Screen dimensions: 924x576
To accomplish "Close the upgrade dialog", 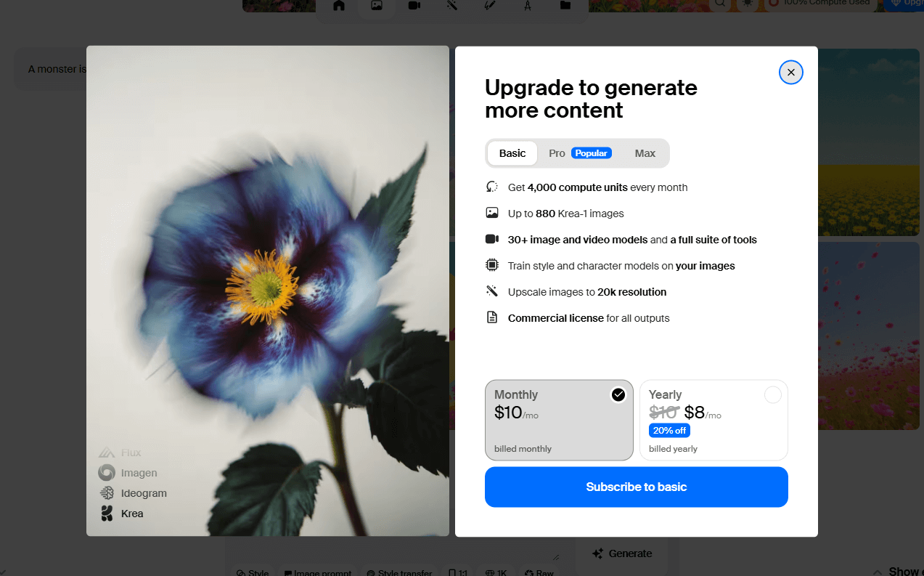I will coord(790,73).
